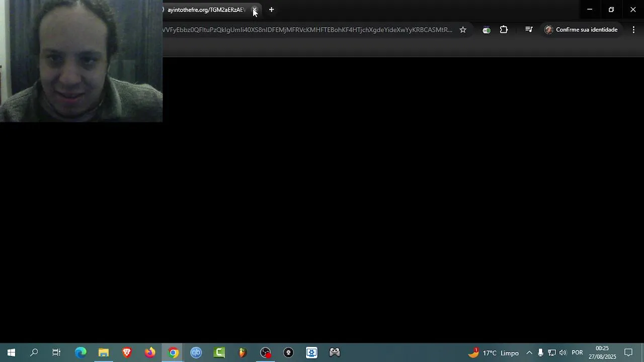Close the ayintothefre.org browser tab

pyautogui.click(x=255, y=10)
